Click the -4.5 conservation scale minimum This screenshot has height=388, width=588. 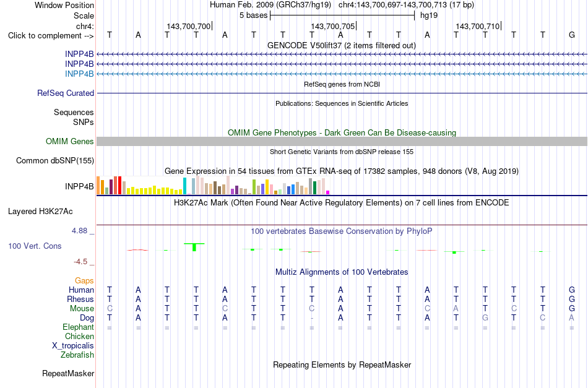click(80, 262)
